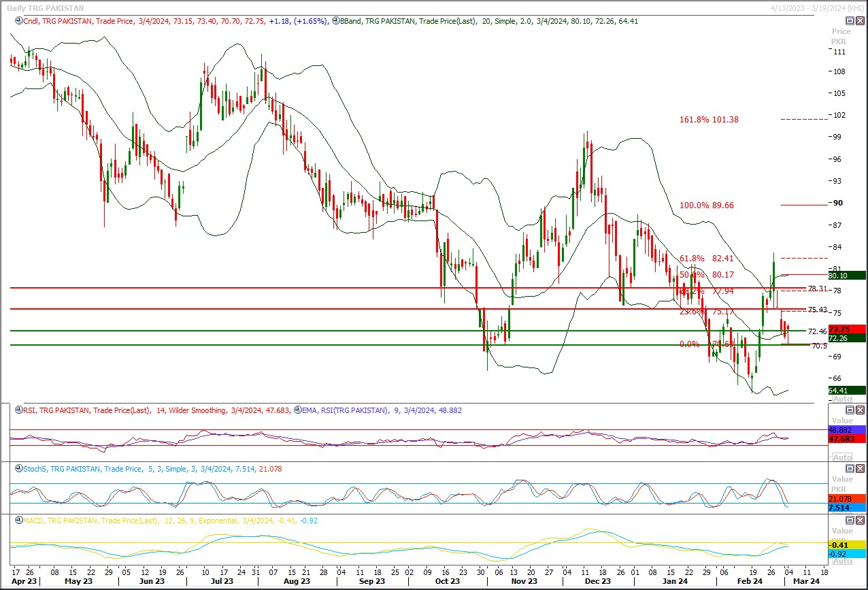Viewport: 868px width, 590px height.
Task: Close the MACD indicator pane
Action: [861, 520]
